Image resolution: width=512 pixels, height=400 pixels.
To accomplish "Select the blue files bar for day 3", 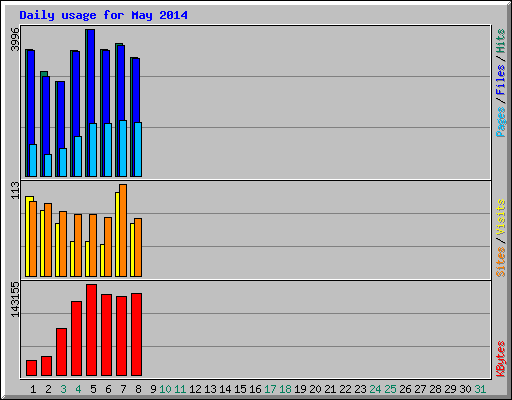I will [61, 115].
